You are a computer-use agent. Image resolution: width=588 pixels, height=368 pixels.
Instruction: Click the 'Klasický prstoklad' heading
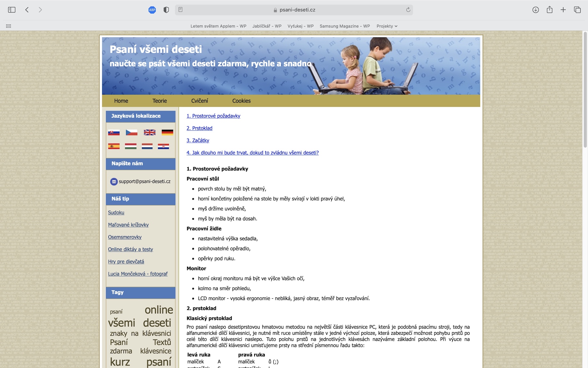pos(209,318)
